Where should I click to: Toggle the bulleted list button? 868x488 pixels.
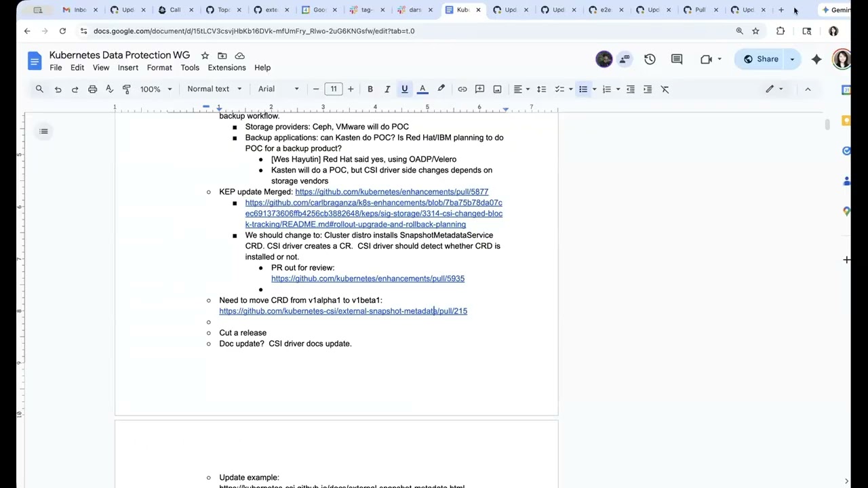click(583, 89)
